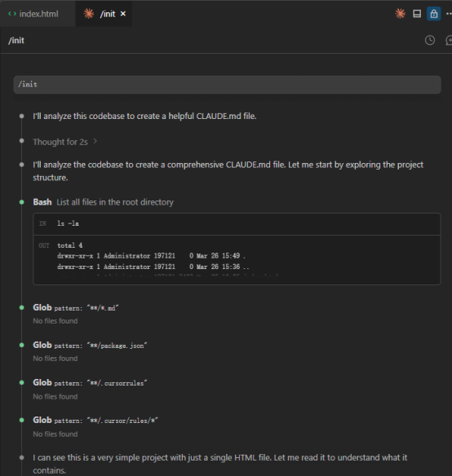Open the Glob **/.cursor/rules/* result

(x=95, y=421)
